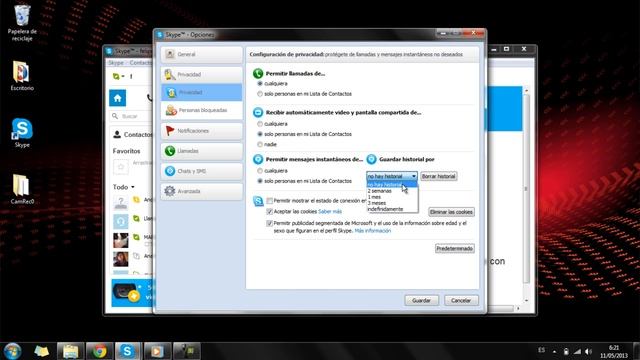Select solo personas under Permitir llamadas de
The width and height of the screenshot is (640, 360).
pos(260,94)
